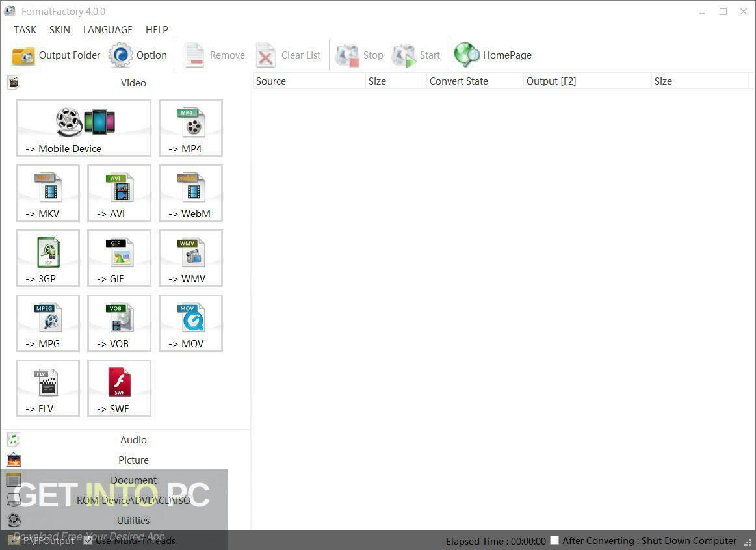Expand the Document category

(x=126, y=480)
